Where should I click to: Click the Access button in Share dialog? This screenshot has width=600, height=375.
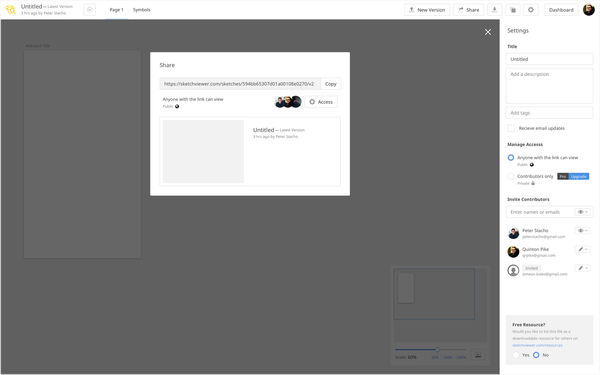click(x=321, y=102)
